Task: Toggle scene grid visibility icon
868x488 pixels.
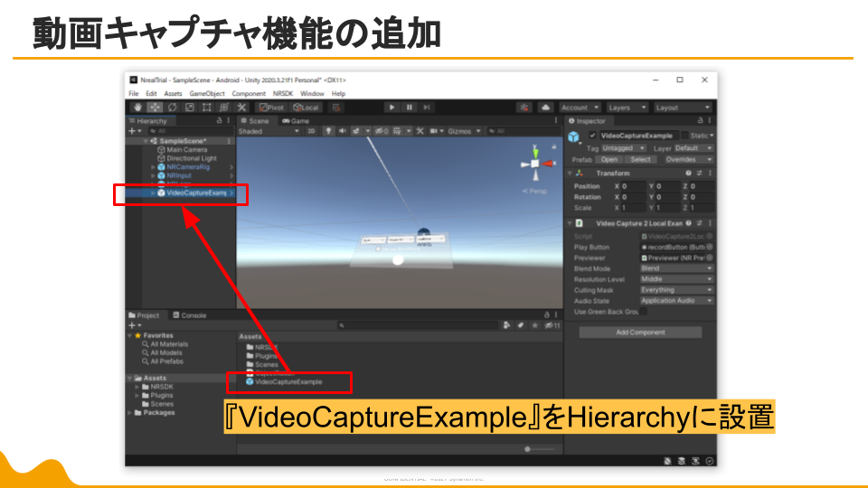Action: [397, 131]
